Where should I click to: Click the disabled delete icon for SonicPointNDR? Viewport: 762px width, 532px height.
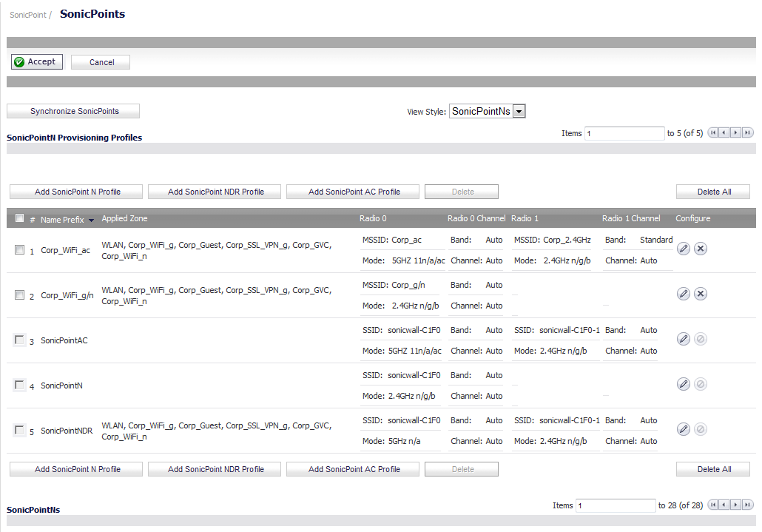pos(701,429)
